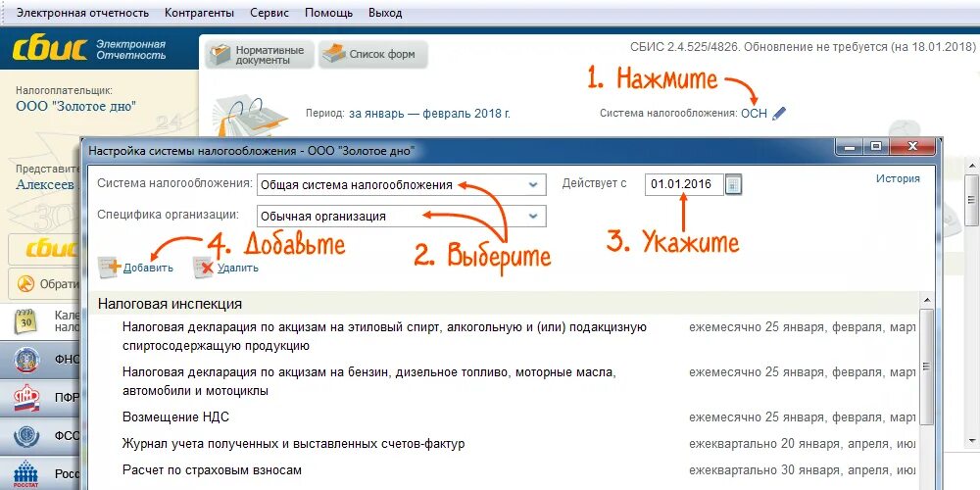Click the Росстат icon in sidebar

pyautogui.click(x=26, y=473)
